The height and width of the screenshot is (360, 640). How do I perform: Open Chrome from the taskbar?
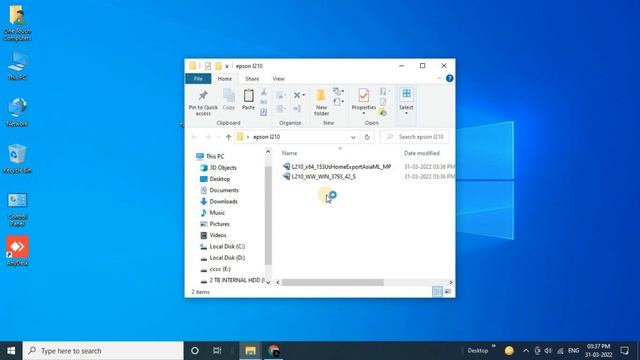click(274, 351)
